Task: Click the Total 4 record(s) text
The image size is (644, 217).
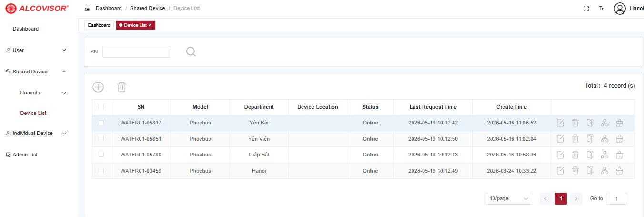Action: [610, 86]
